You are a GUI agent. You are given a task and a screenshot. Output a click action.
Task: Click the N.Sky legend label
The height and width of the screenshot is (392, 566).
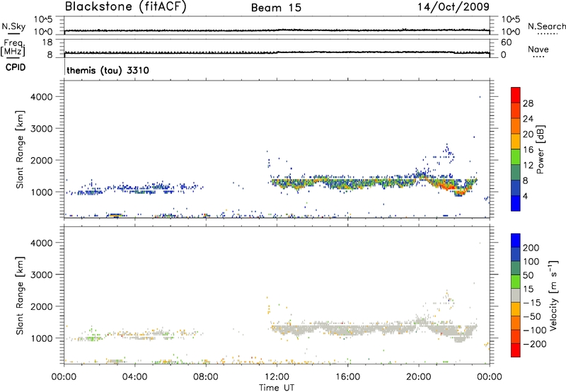tap(13, 26)
